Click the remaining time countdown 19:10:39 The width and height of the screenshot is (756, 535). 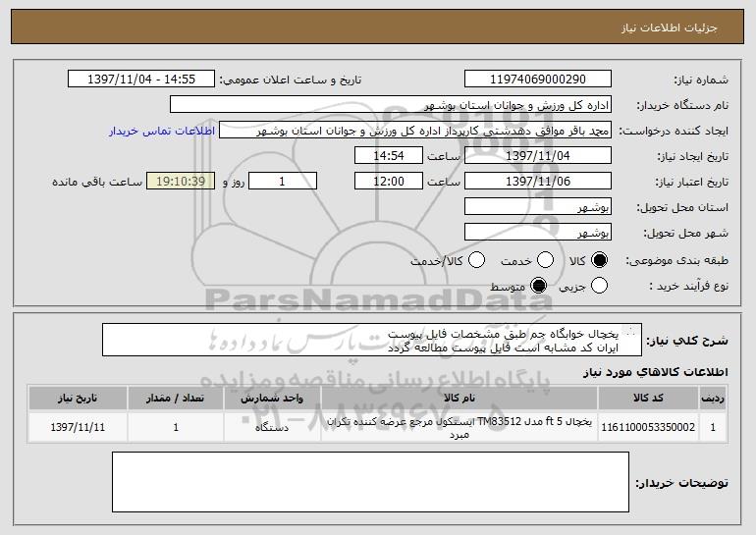(x=181, y=182)
